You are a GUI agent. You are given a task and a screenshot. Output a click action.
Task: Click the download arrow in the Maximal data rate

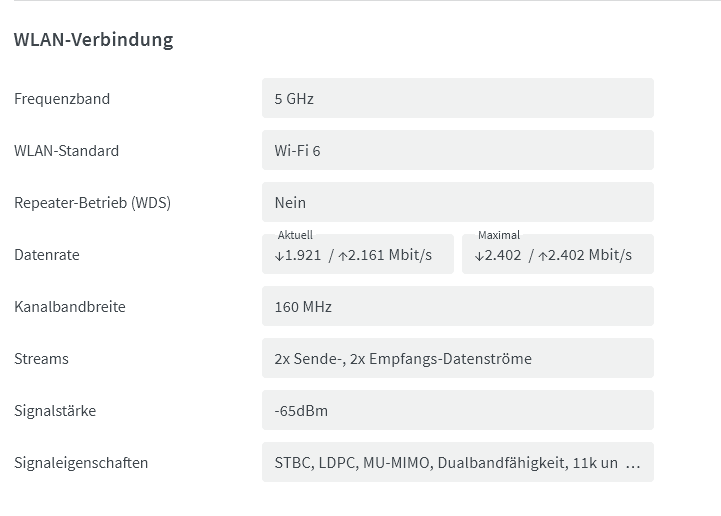479,256
